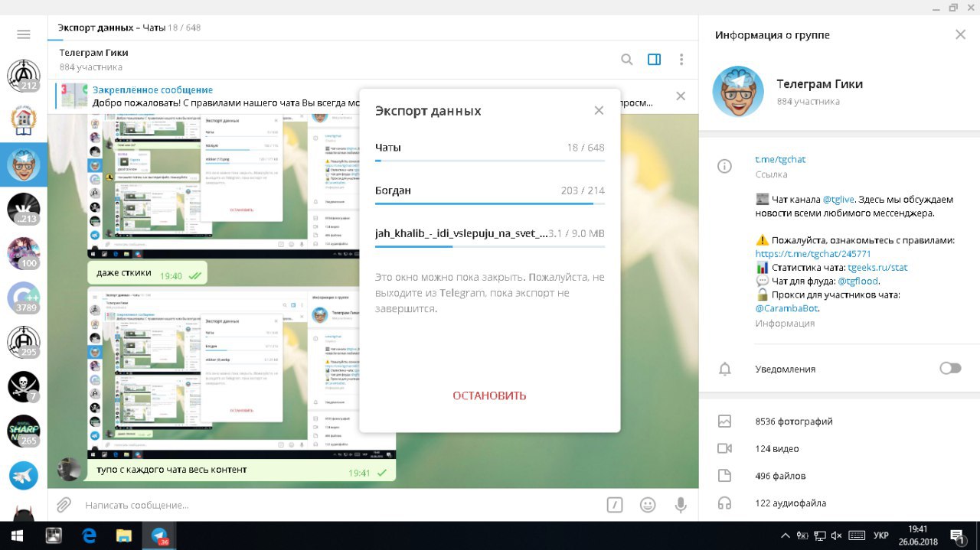Click the Чаты export progress bar
Viewport: 980px width, 550px height.
[489, 161]
